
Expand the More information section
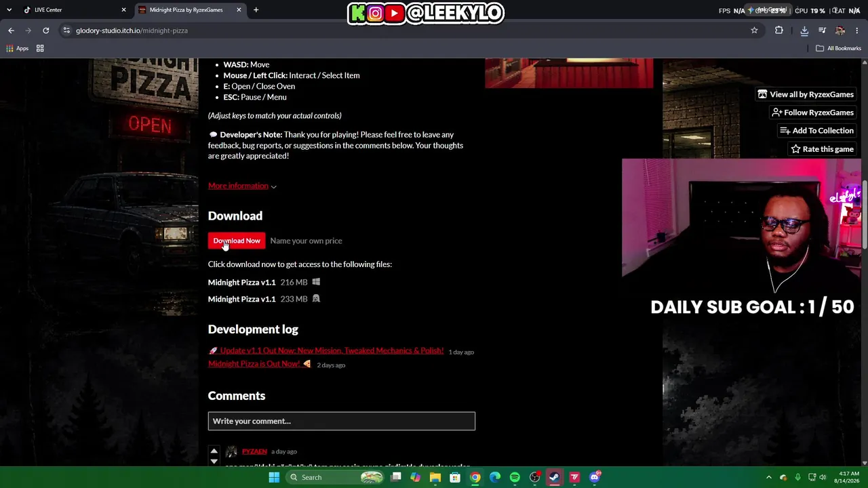242,186
